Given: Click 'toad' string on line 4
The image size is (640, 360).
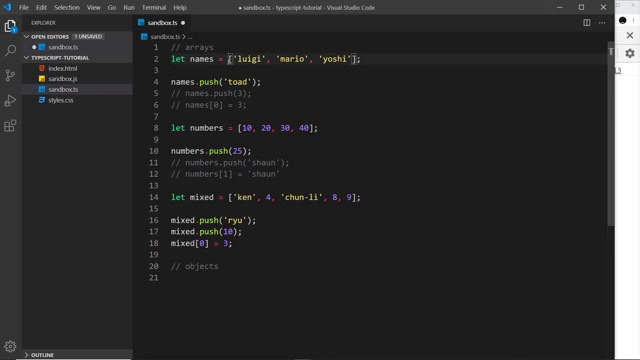Looking at the screenshot, I should click(237, 82).
